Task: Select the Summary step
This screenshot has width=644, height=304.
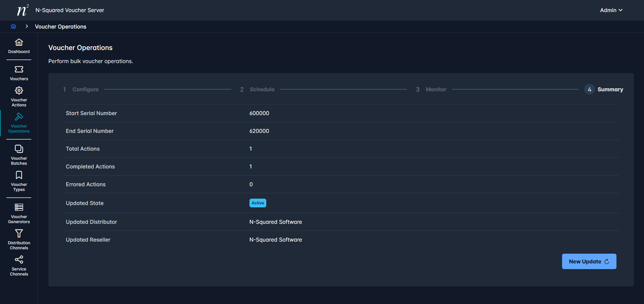Action: point(610,90)
